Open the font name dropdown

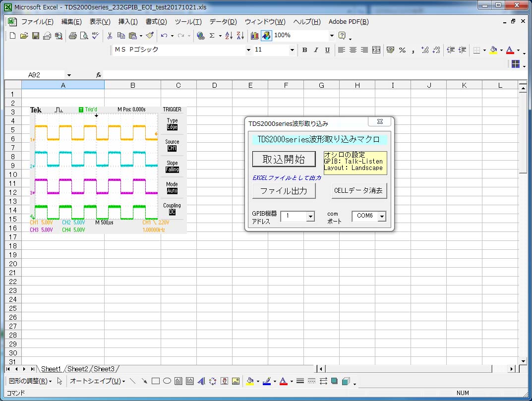249,50
